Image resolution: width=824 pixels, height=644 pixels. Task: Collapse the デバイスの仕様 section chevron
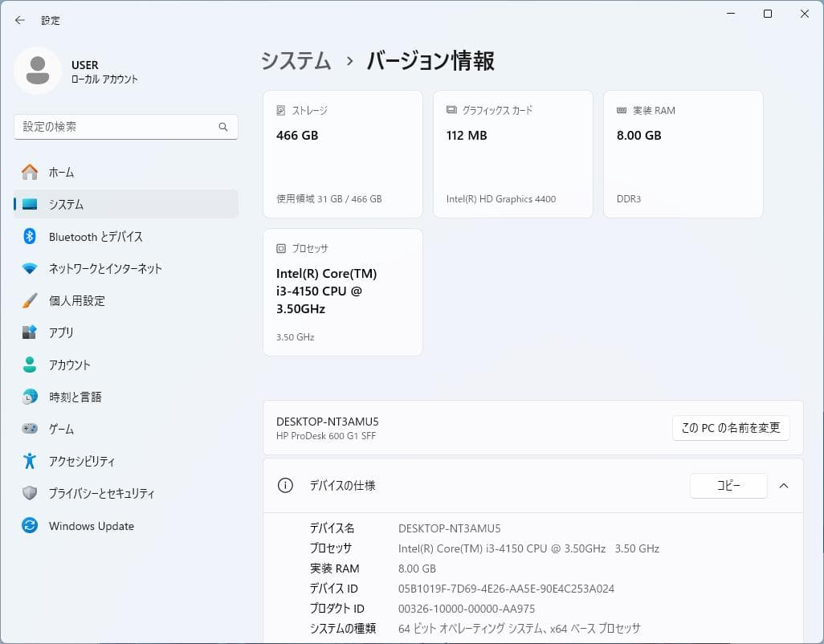(x=784, y=485)
